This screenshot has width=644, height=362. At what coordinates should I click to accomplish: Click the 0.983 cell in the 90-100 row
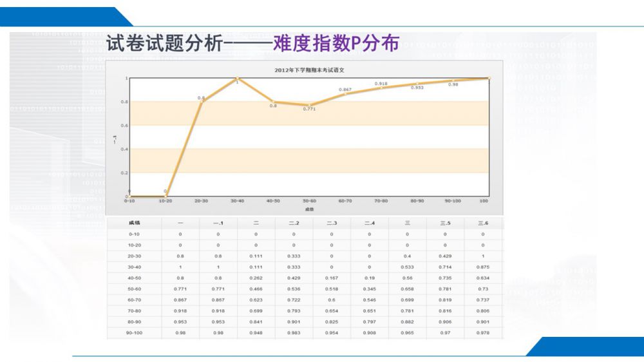(294, 332)
